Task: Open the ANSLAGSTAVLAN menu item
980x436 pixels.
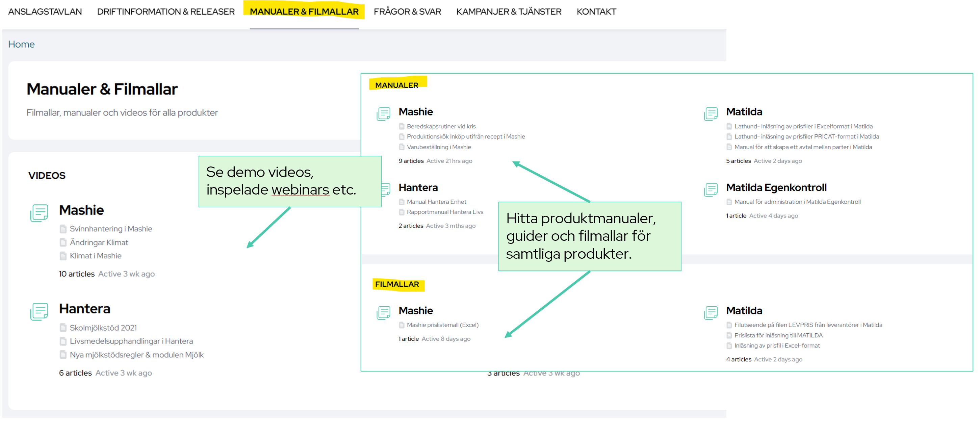Action: pos(45,11)
